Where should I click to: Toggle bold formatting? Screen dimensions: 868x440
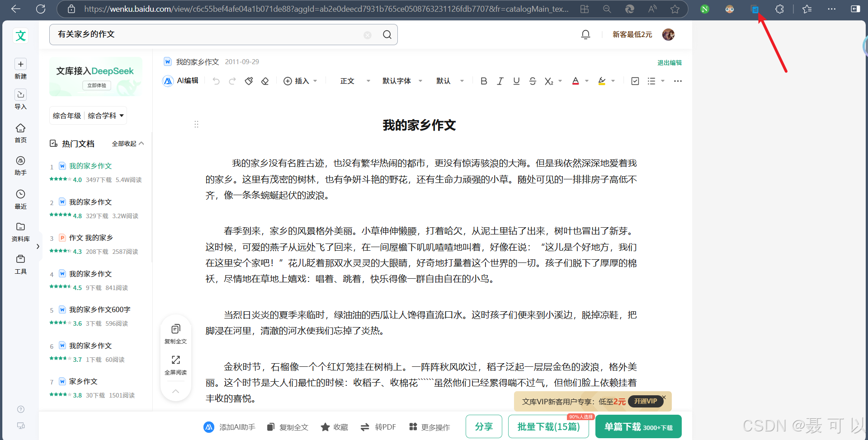(x=484, y=81)
